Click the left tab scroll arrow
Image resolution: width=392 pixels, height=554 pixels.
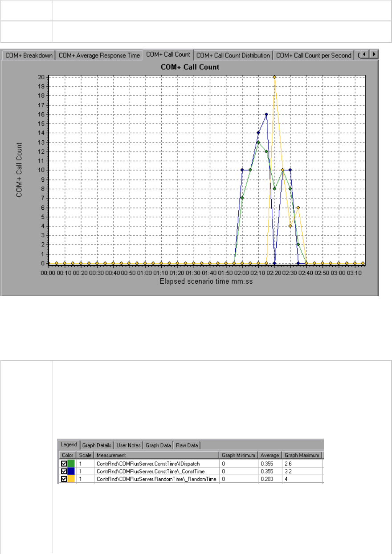364,54
